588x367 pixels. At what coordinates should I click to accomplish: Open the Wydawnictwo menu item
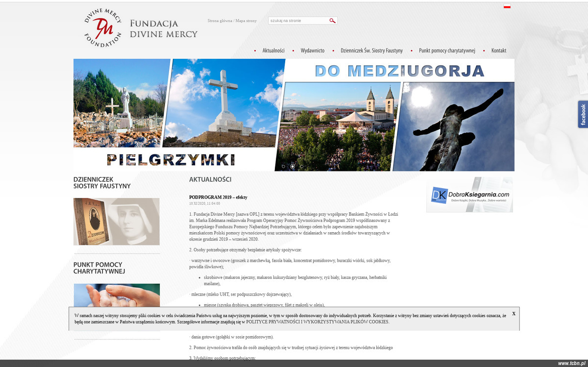(313, 50)
